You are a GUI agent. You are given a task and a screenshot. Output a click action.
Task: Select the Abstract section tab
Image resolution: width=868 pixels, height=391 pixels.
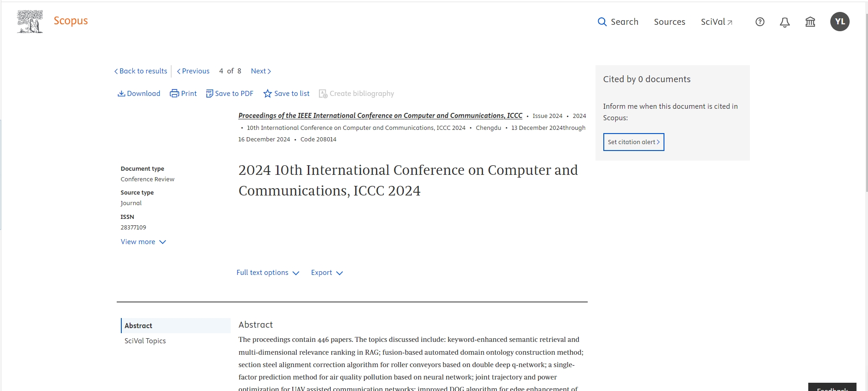click(138, 326)
